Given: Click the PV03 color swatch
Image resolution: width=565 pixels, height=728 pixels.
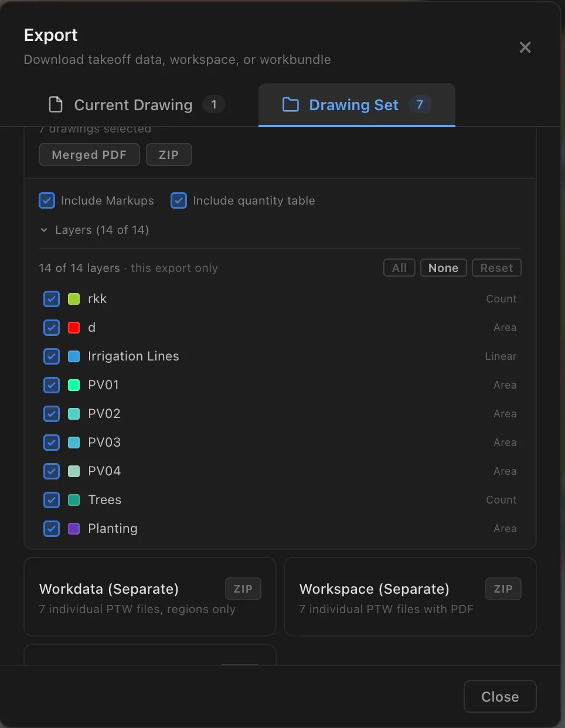Looking at the screenshot, I should coord(74,443).
